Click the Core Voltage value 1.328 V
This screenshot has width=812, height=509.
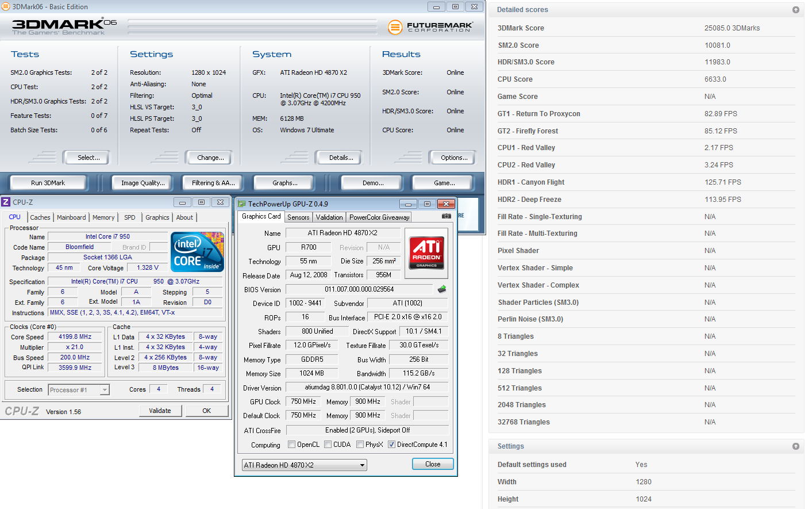(x=148, y=267)
